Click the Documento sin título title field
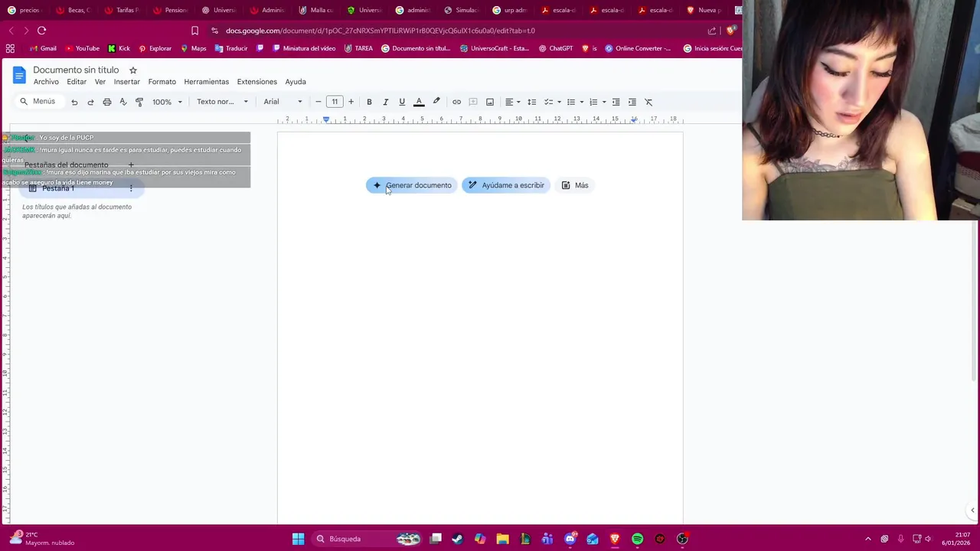The width and height of the screenshot is (980, 551). pos(76,70)
